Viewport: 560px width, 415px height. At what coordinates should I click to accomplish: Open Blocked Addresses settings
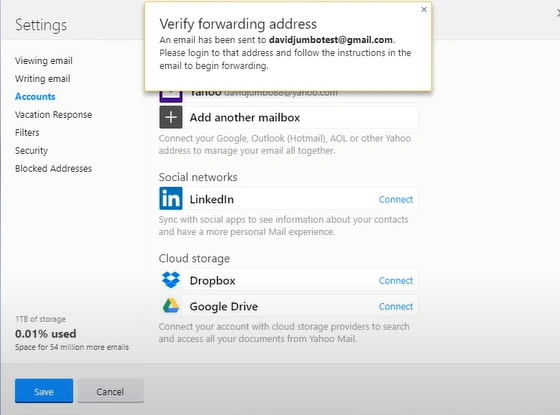(53, 169)
